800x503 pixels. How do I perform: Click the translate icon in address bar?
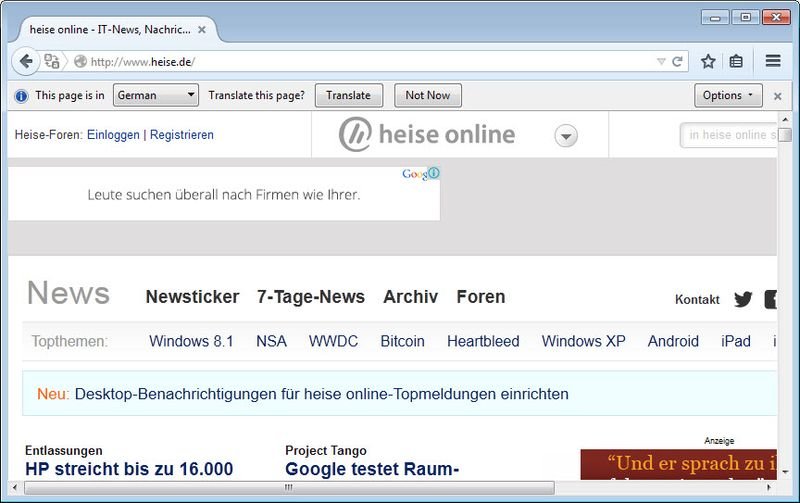52,61
